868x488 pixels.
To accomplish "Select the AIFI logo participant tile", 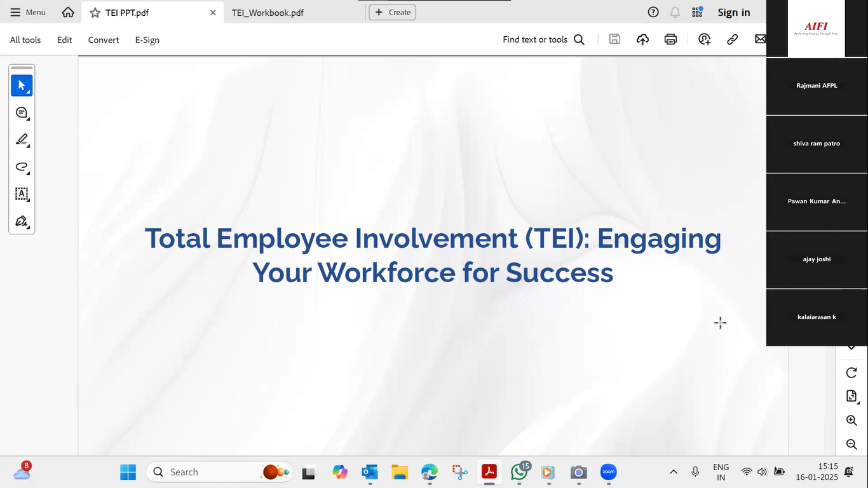I will pyautogui.click(x=817, y=29).
